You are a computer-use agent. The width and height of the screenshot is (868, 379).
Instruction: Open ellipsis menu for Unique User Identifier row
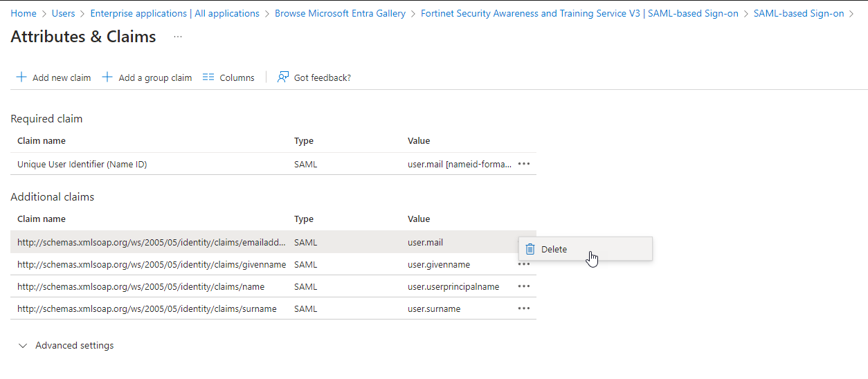click(524, 164)
